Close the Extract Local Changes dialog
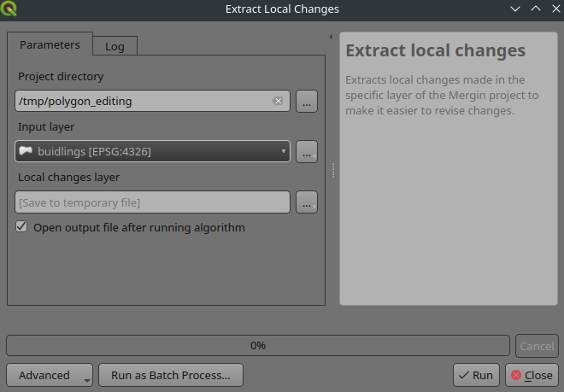564x392 pixels. [x=532, y=375]
